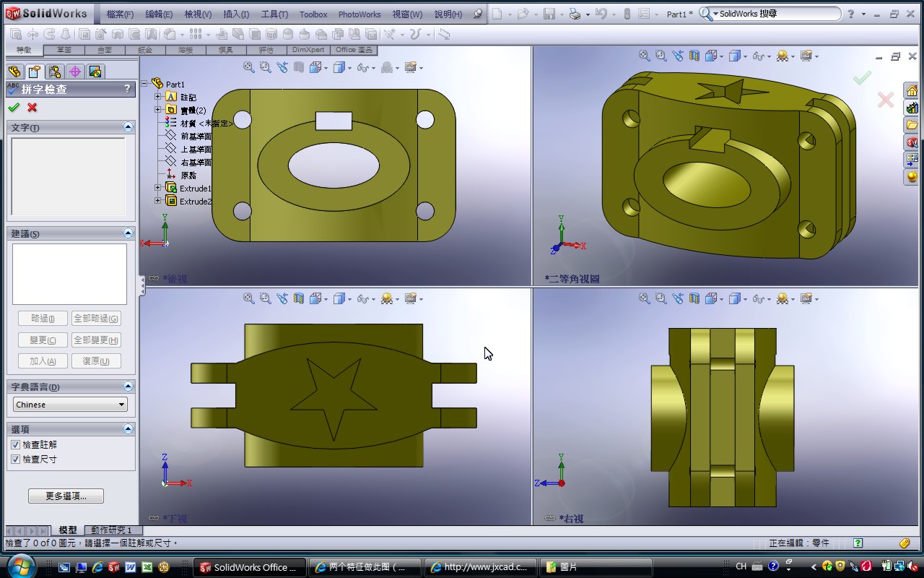Collapse the 選項 section
This screenshot has width=924, height=578.
(128, 428)
